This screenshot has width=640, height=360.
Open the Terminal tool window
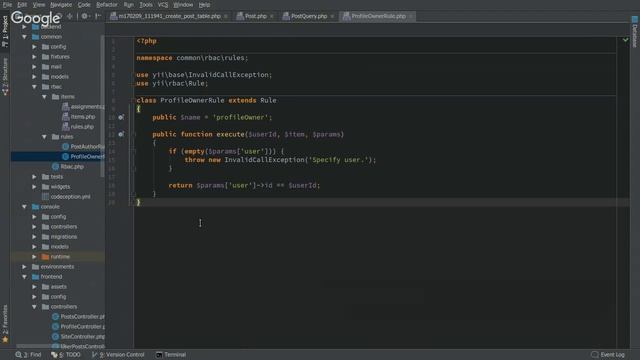point(171,355)
